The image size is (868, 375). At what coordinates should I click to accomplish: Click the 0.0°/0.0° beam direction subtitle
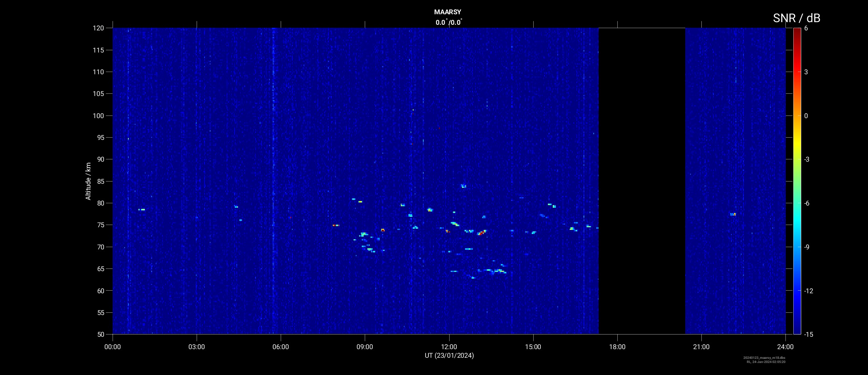(449, 22)
